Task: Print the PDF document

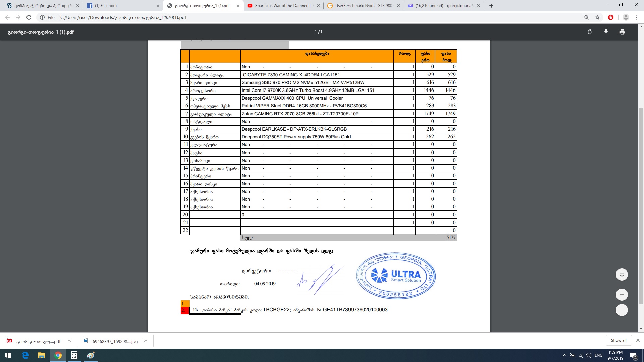Action: pyautogui.click(x=622, y=32)
